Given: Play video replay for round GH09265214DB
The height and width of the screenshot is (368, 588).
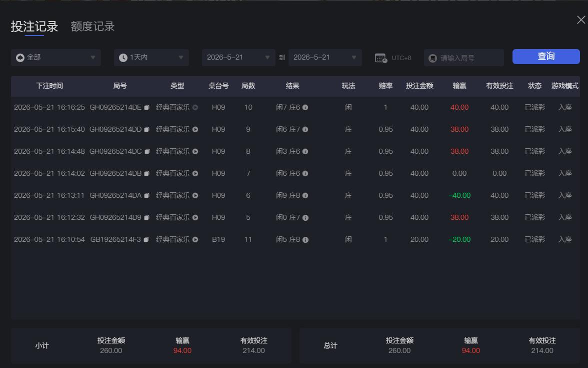Looking at the screenshot, I should tap(195, 173).
